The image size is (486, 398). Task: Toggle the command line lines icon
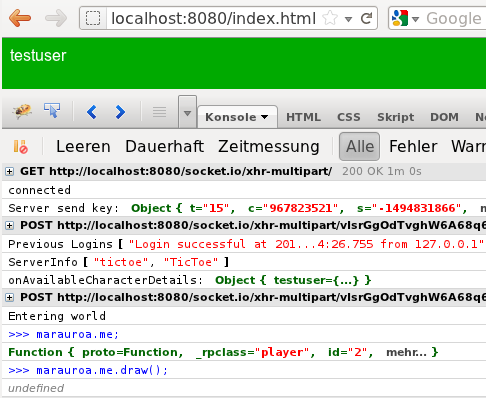pos(160,112)
